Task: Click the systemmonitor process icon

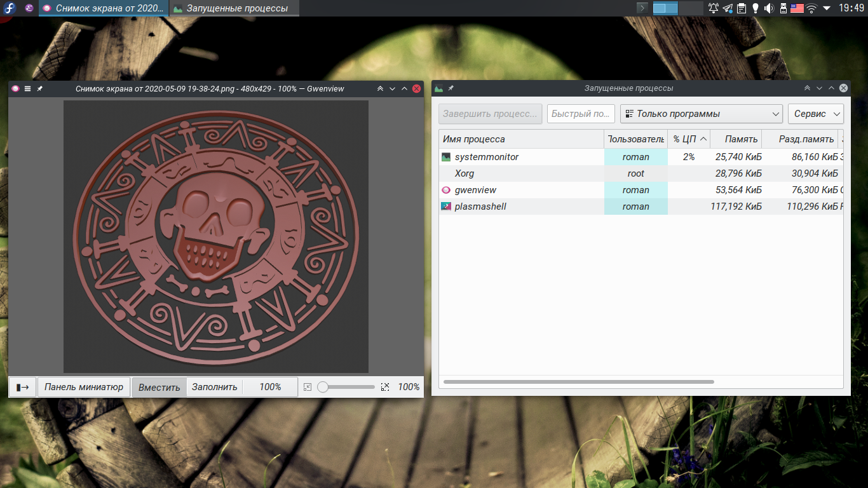Action: pos(446,157)
